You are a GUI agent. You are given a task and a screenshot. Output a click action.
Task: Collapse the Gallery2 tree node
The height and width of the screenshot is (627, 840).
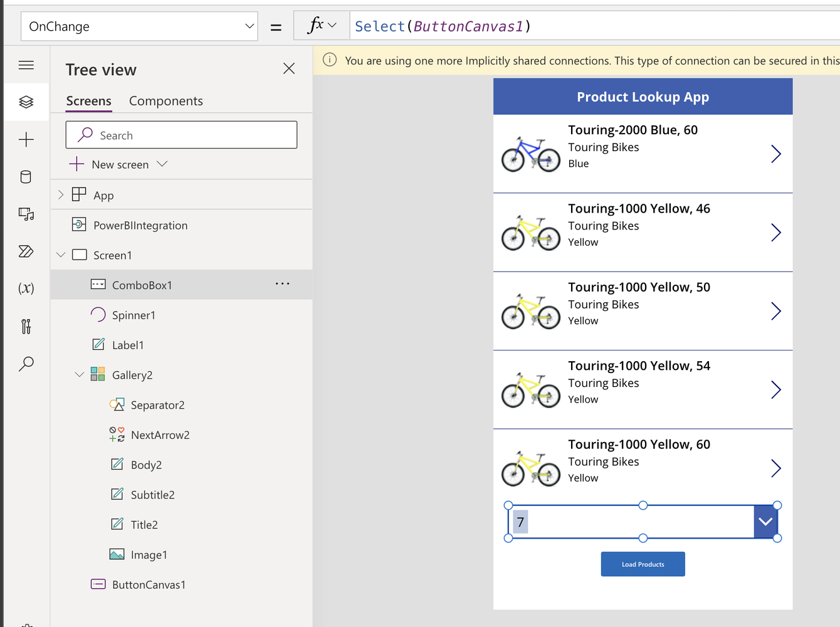point(80,375)
